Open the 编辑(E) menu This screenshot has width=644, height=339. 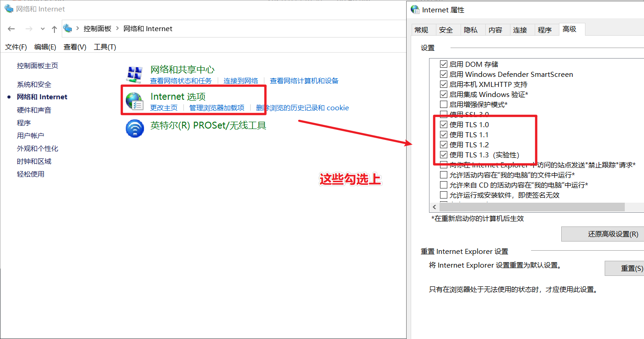point(45,47)
